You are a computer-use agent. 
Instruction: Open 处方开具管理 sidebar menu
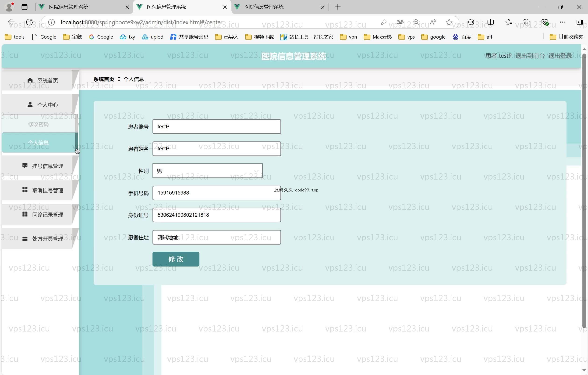click(x=40, y=239)
